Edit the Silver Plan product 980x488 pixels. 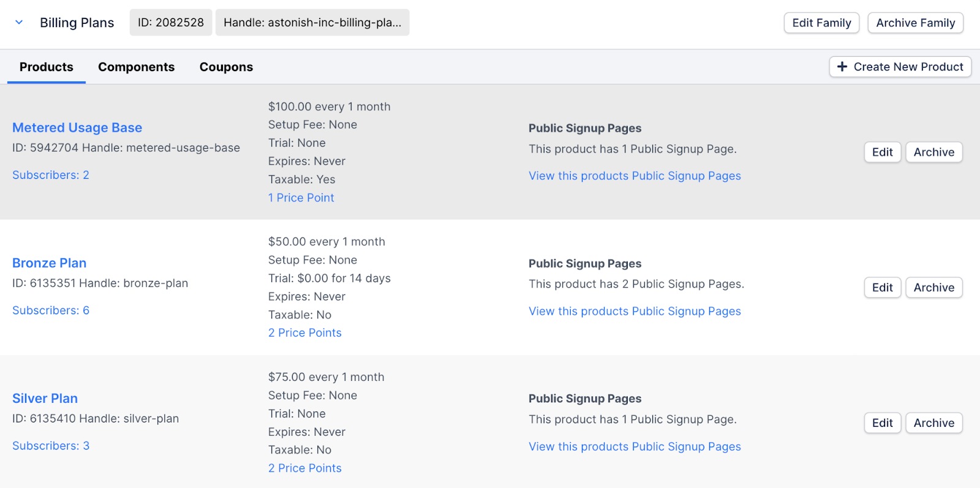(882, 422)
